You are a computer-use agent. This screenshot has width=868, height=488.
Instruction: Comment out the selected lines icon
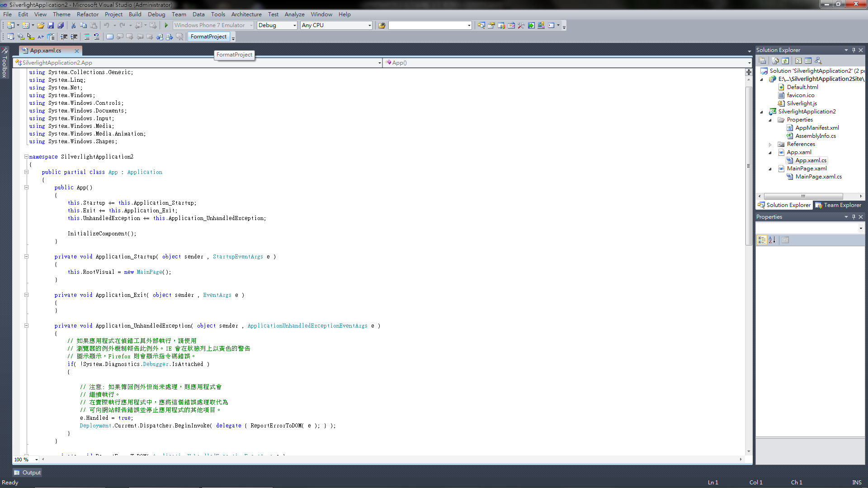click(x=87, y=37)
